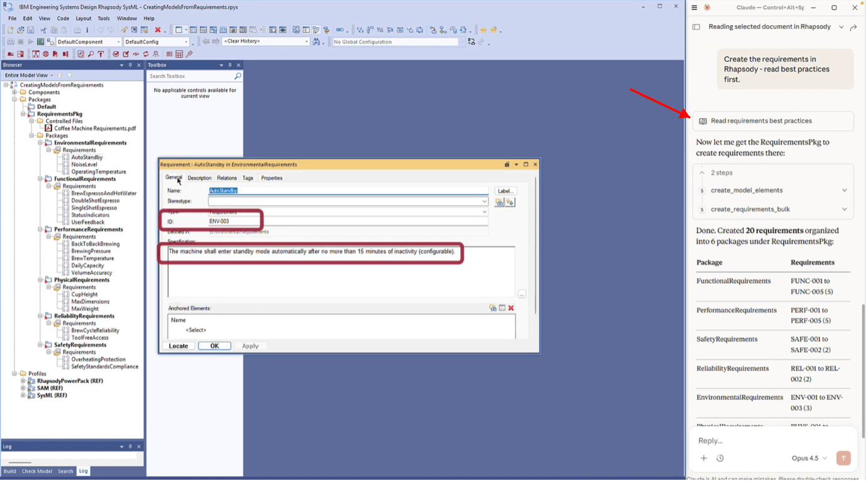Image resolution: width=868 pixels, height=481 pixels.
Task: Open Claude hamburger menu
Action: pos(694,8)
